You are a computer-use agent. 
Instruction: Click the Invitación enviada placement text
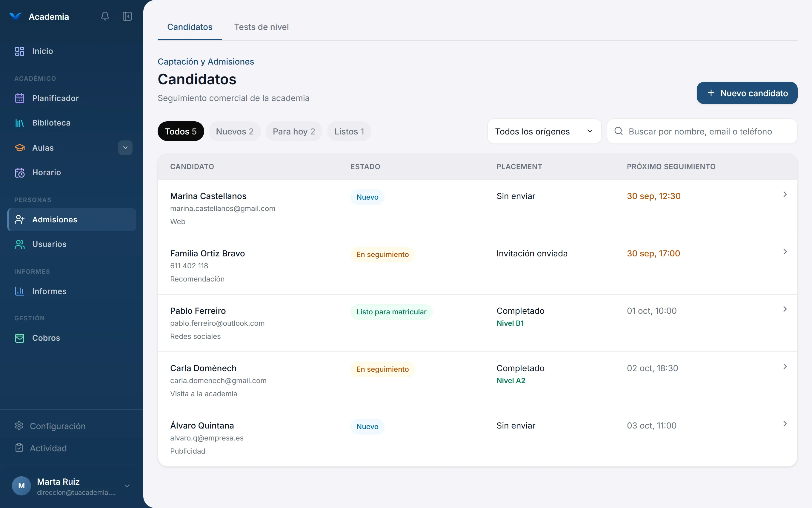pyautogui.click(x=532, y=253)
